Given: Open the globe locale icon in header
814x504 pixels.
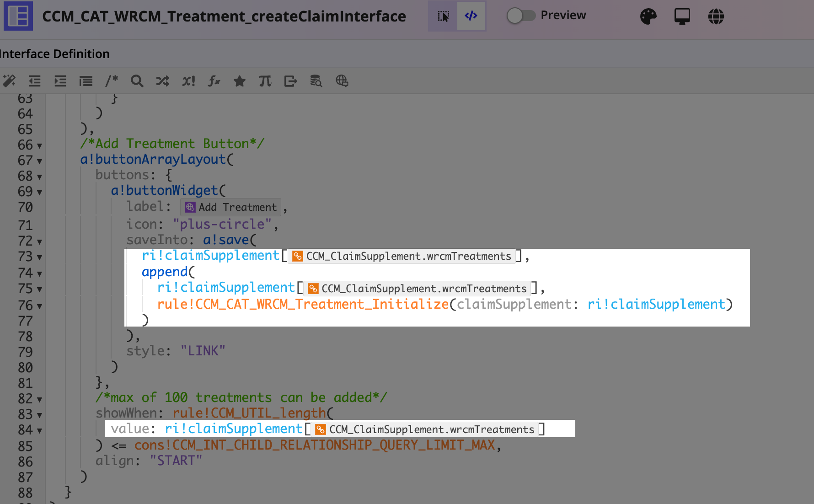Looking at the screenshot, I should click(x=716, y=16).
